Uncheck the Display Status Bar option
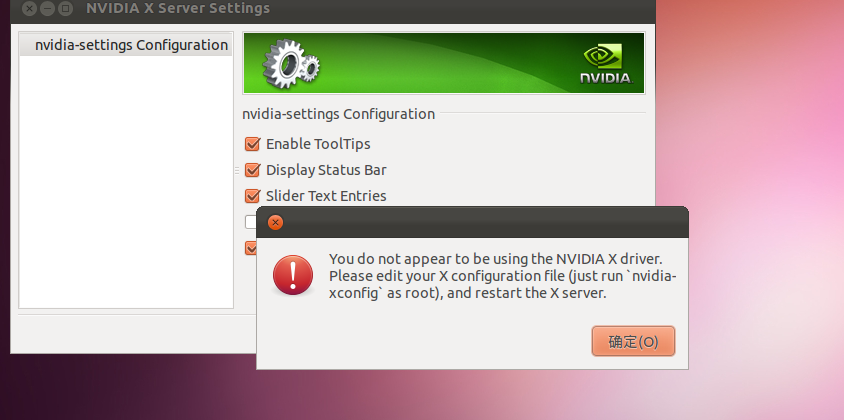The image size is (844, 420). click(252, 170)
